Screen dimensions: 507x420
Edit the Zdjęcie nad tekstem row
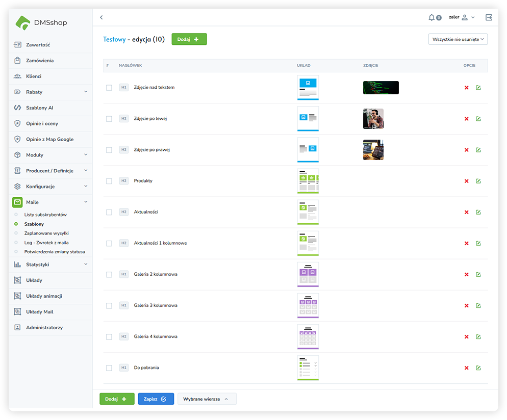point(478,88)
